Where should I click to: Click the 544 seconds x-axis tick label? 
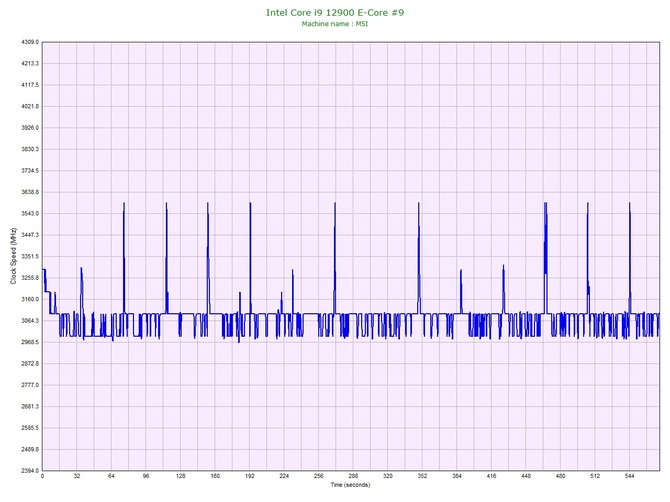coord(629,476)
